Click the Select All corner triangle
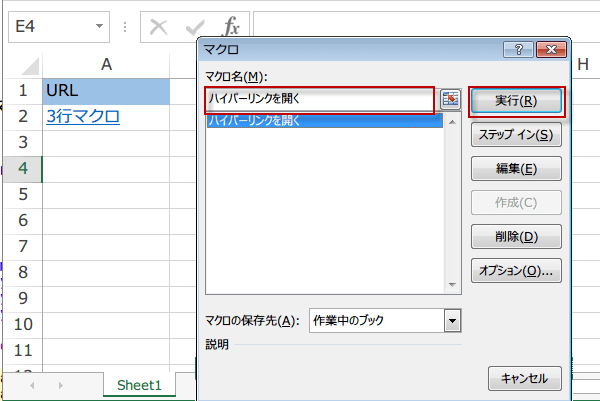The height and width of the screenshot is (401, 600). [30, 66]
